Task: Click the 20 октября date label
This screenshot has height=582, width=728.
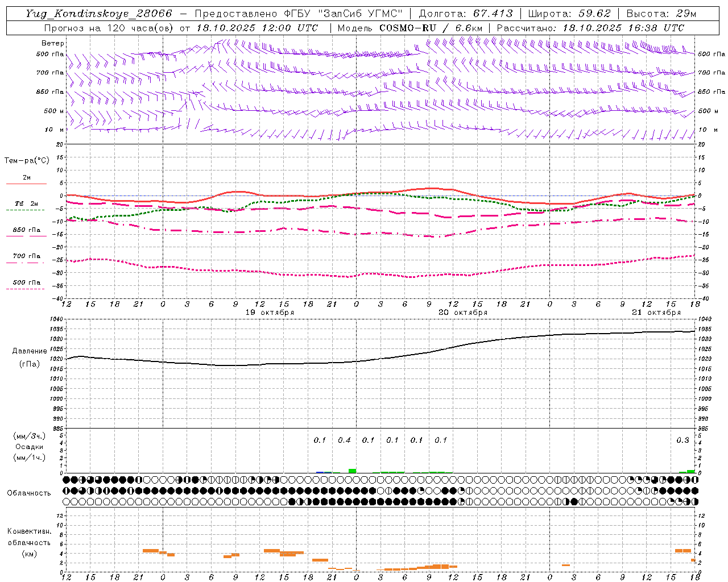Action: tap(463, 313)
